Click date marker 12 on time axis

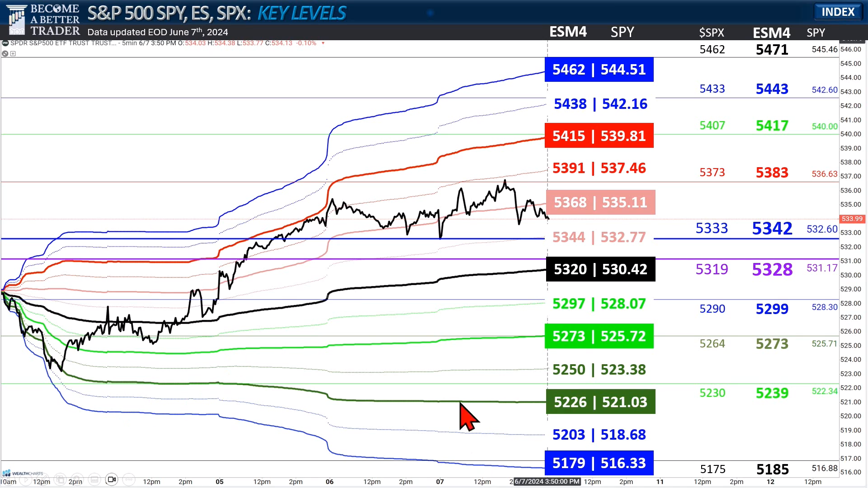point(770,482)
